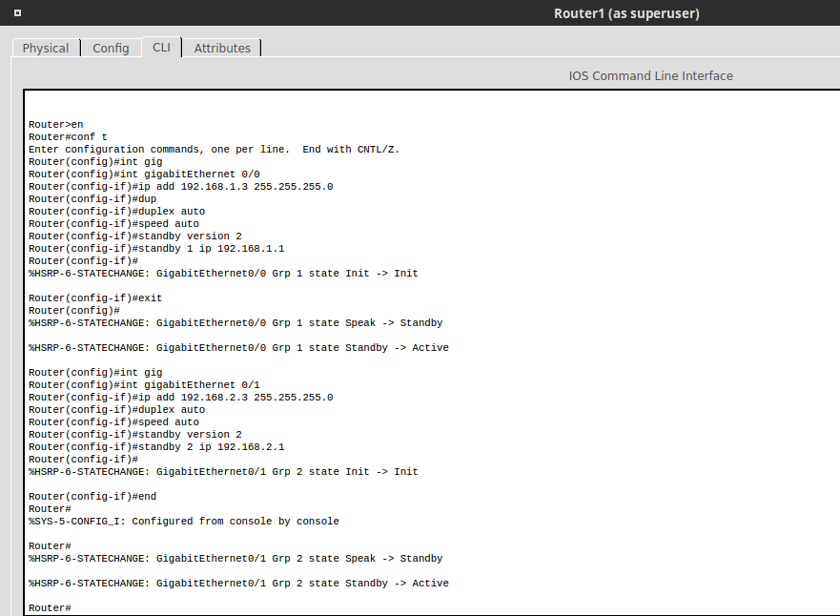Click the 'Speak -> Standby' log for Grp 1
This screenshot has height=616, width=840.
point(235,322)
